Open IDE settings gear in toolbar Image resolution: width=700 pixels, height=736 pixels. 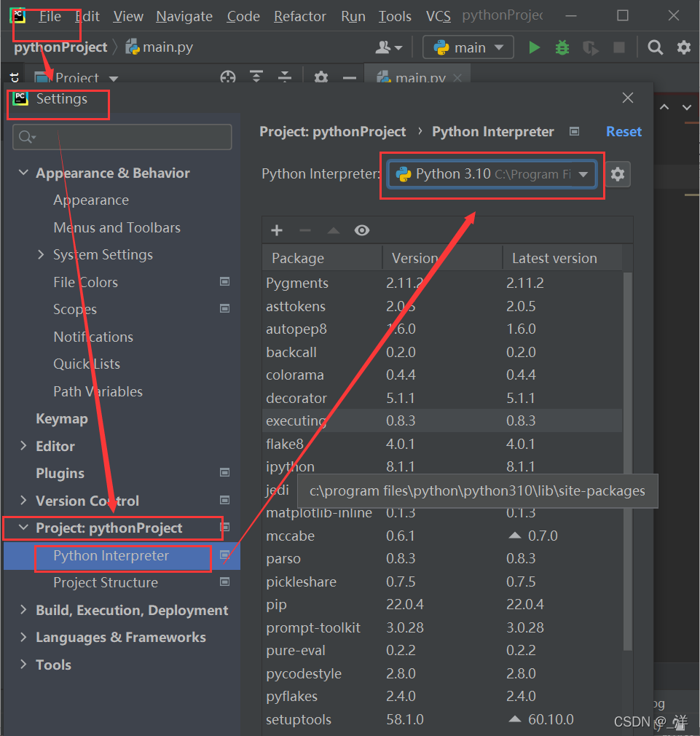683,47
